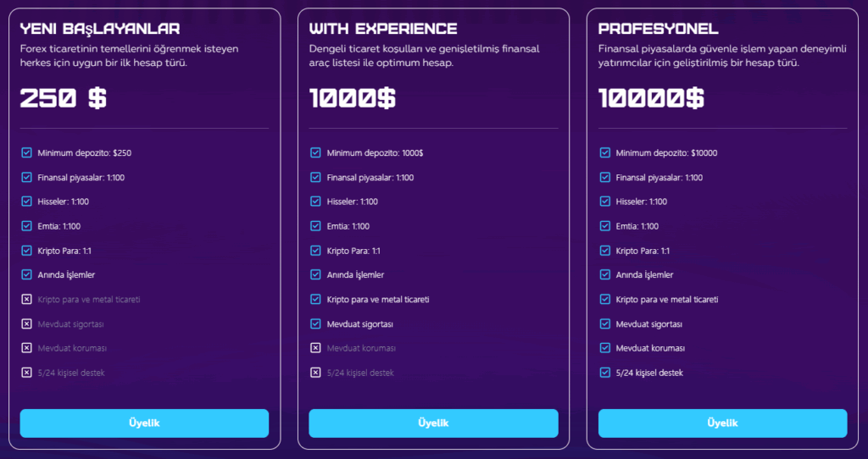The height and width of the screenshot is (459, 868).
Task: Click the check icon beside Mevduat koruması in Profesyonel
Action: pyautogui.click(x=605, y=348)
